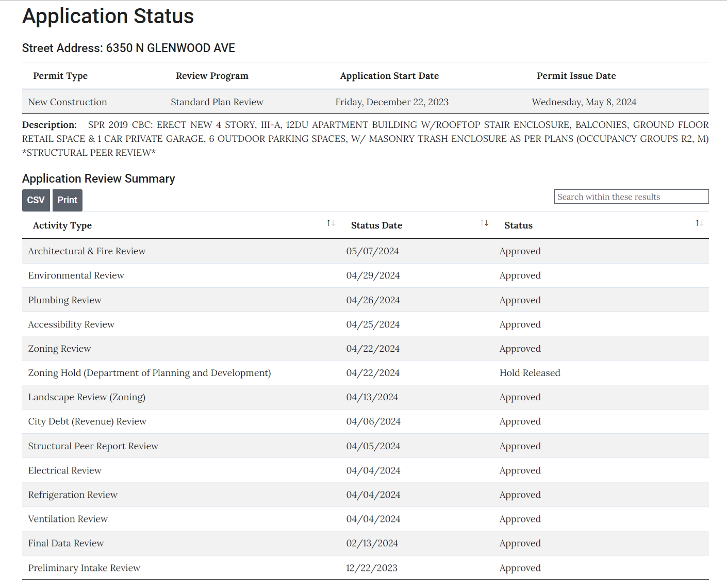Screen dimensions: 727x588
Task: Select the Status Date column header
Action: point(376,225)
